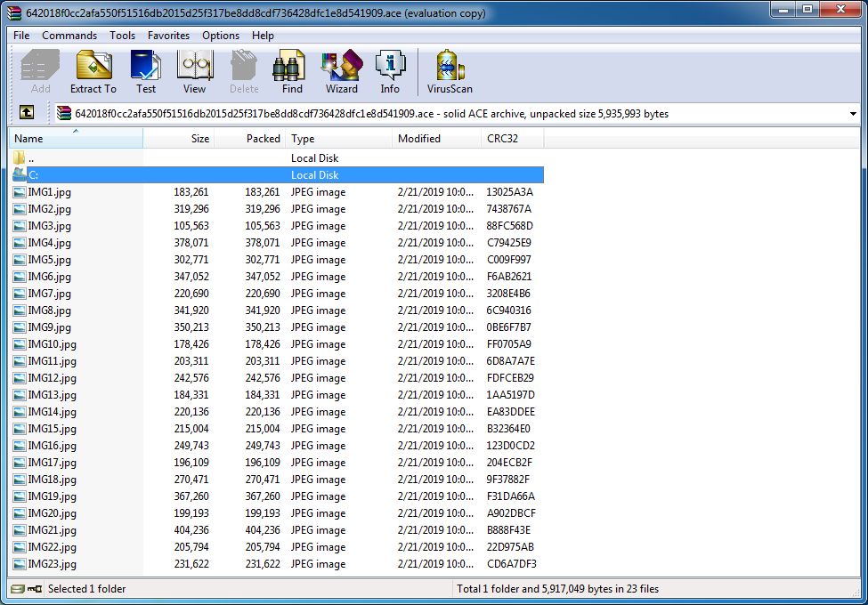Sort by Size column header
Screen dimensions: 868x605
coord(179,138)
